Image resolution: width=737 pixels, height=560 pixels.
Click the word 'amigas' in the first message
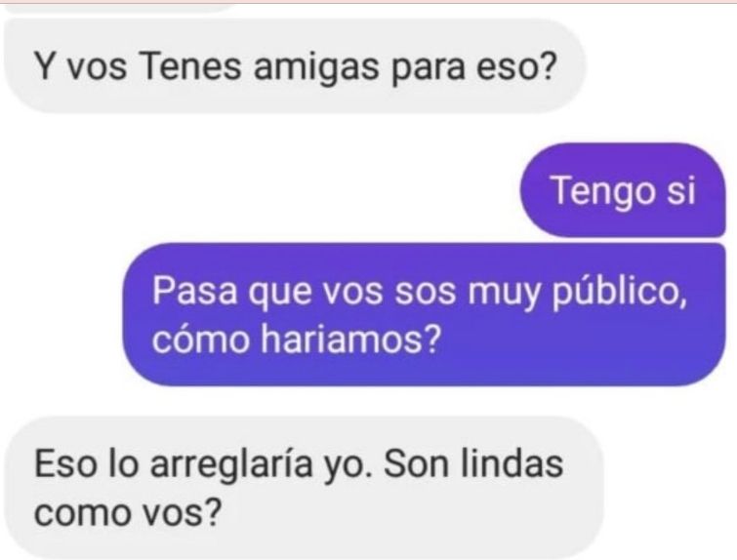316,66
